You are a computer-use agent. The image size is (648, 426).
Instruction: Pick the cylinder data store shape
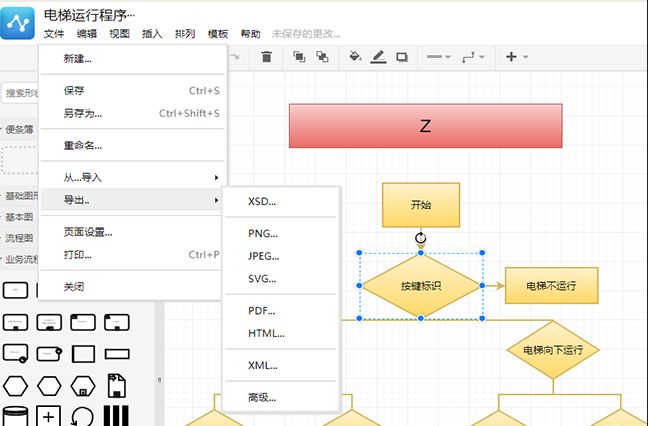coord(15,416)
